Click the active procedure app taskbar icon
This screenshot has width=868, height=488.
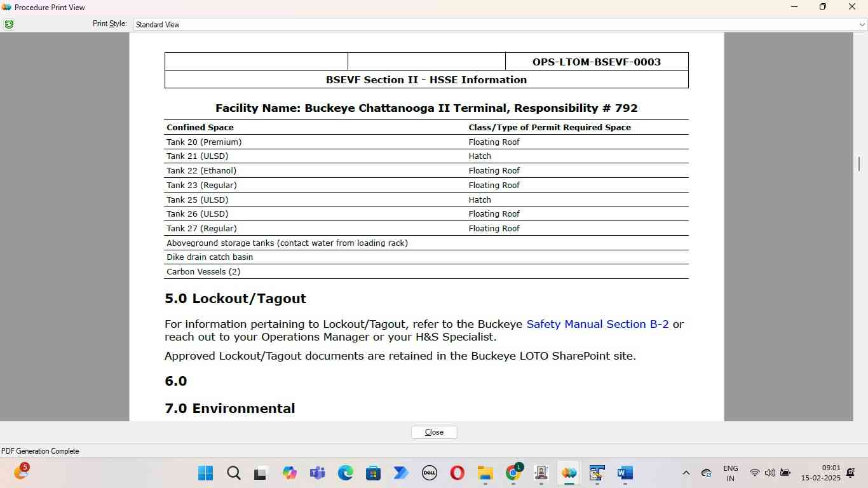[x=569, y=473]
